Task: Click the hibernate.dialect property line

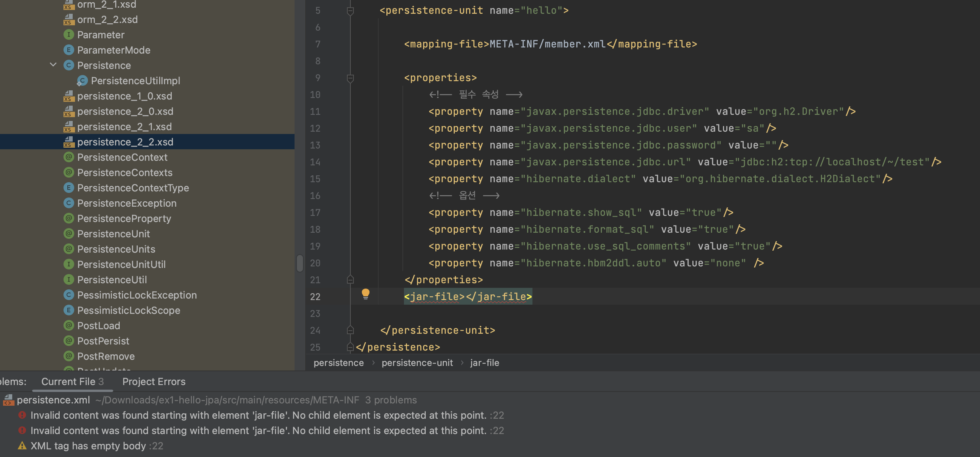Action: click(x=660, y=179)
